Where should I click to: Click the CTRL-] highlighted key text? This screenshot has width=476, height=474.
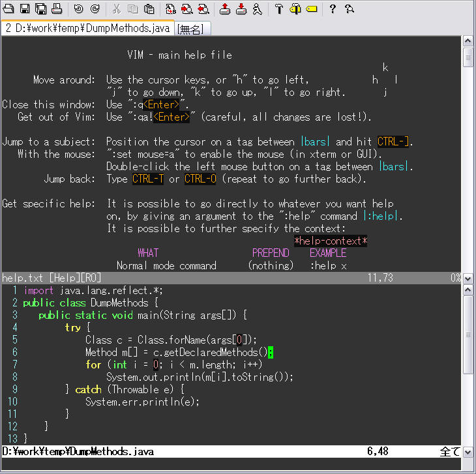(x=393, y=141)
